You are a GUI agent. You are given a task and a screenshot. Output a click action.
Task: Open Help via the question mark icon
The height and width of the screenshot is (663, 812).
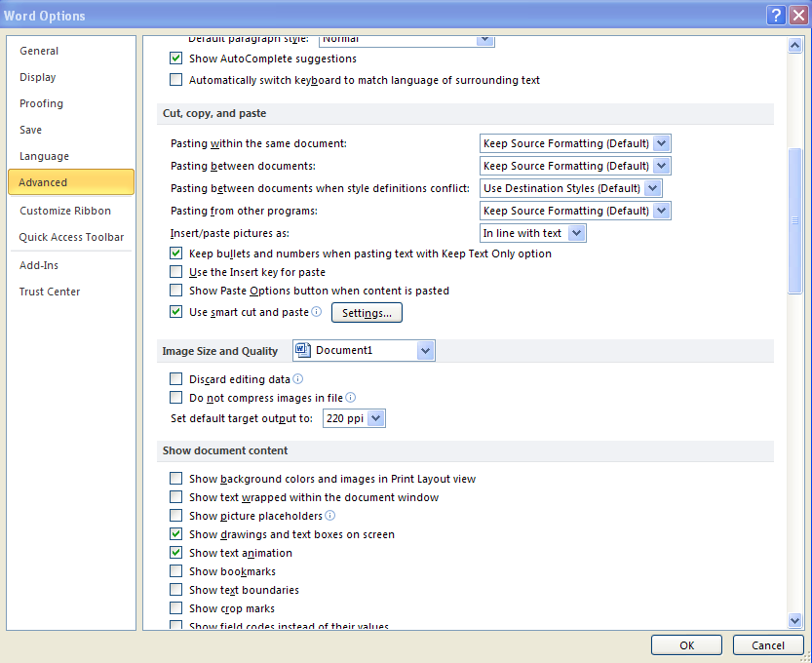(775, 16)
